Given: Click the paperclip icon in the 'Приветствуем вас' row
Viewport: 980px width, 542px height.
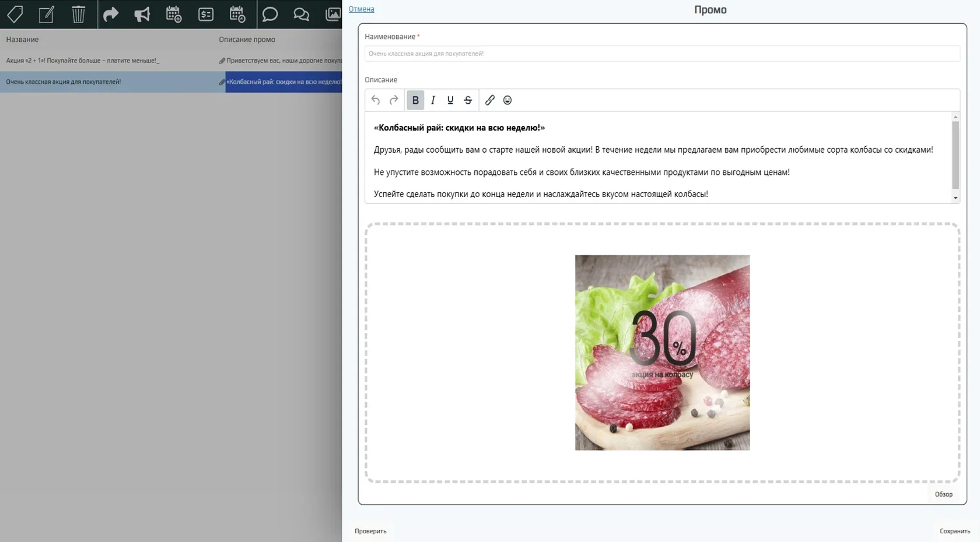Looking at the screenshot, I should click(222, 61).
